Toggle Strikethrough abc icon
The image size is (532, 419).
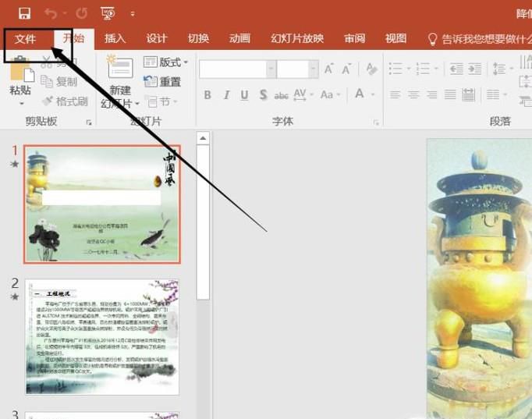point(282,96)
